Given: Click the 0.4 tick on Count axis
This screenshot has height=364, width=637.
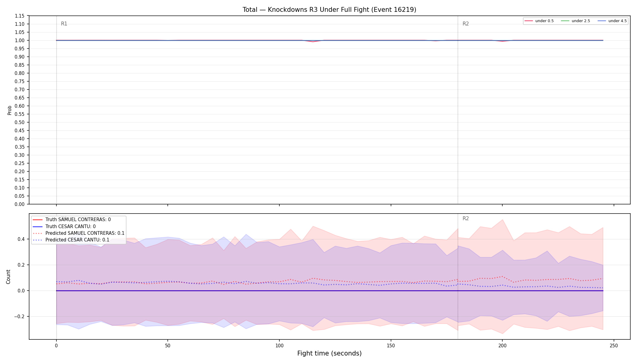Looking at the screenshot, I should coord(21,239).
